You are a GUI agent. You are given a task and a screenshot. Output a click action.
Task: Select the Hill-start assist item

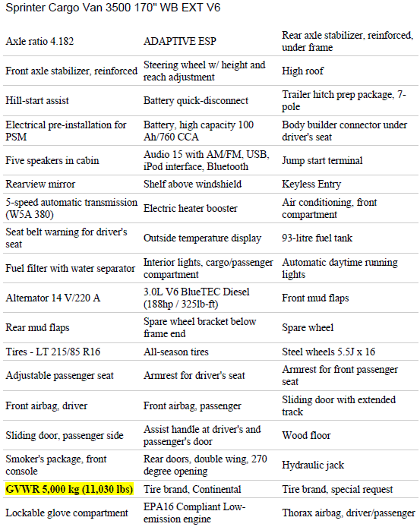click(37, 101)
